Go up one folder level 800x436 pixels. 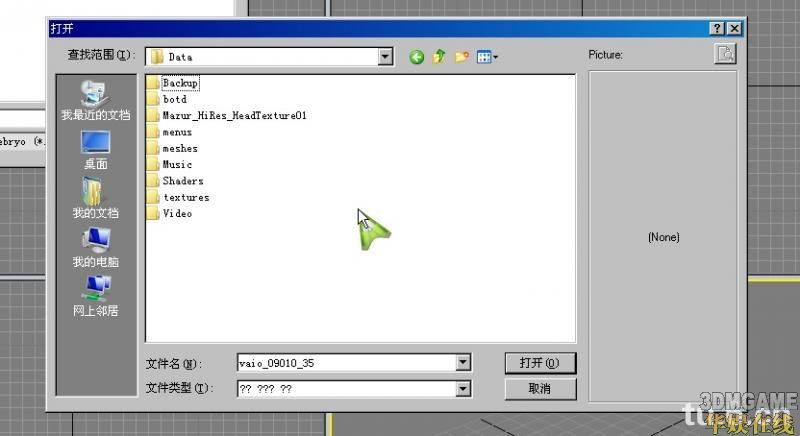click(x=439, y=57)
